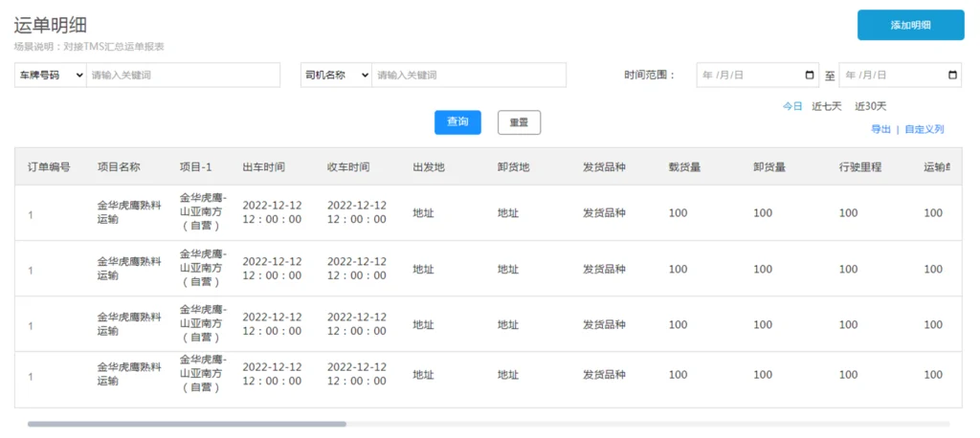
Task: Expand the 司机名称 dropdown
Action: pyautogui.click(x=337, y=76)
